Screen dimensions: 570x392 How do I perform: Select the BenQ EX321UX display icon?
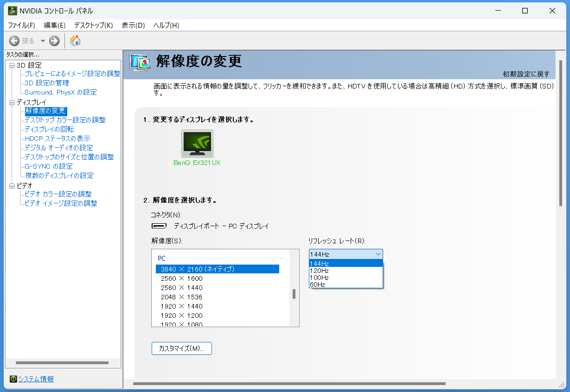pyautogui.click(x=197, y=144)
